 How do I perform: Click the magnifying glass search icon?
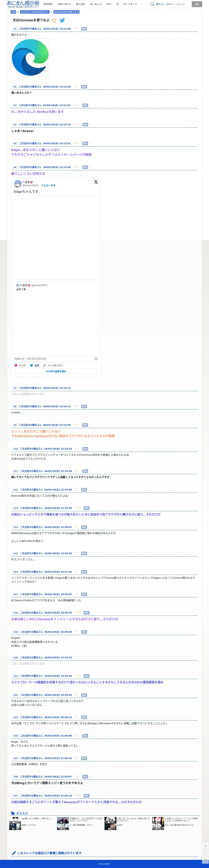tap(153, 4)
